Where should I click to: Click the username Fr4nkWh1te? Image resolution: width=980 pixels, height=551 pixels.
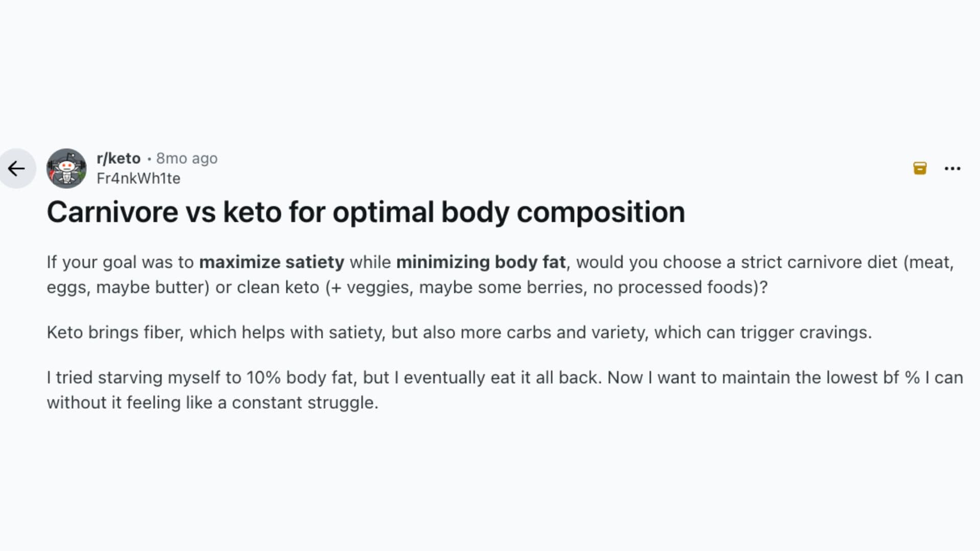139,178
